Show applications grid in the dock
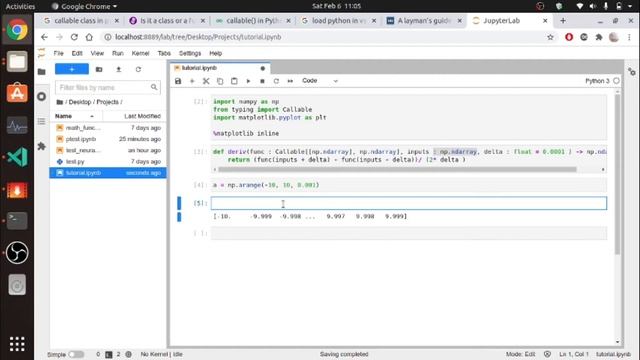The width and height of the screenshot is (640, 360). tap(17, 344)
